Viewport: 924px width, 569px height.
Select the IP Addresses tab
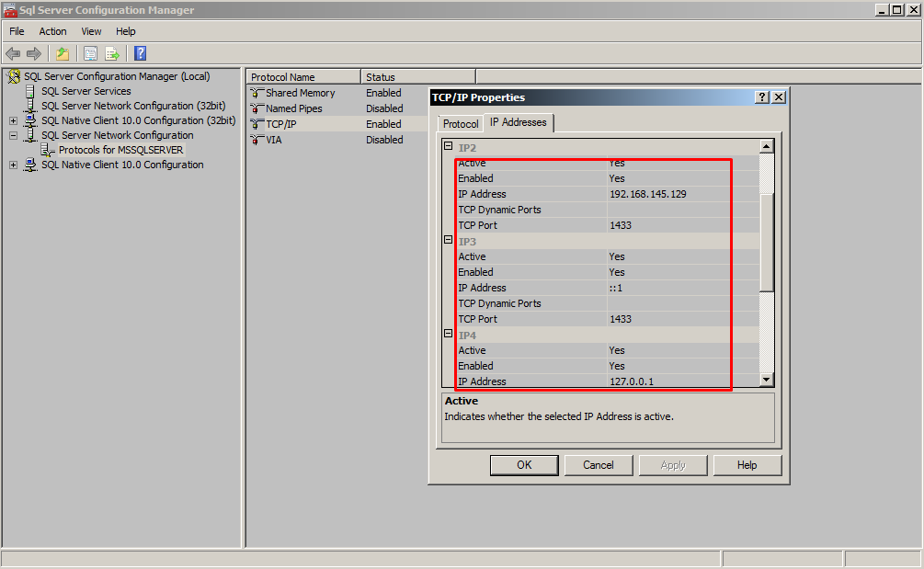pyautogui.click(x=519, y=122)
